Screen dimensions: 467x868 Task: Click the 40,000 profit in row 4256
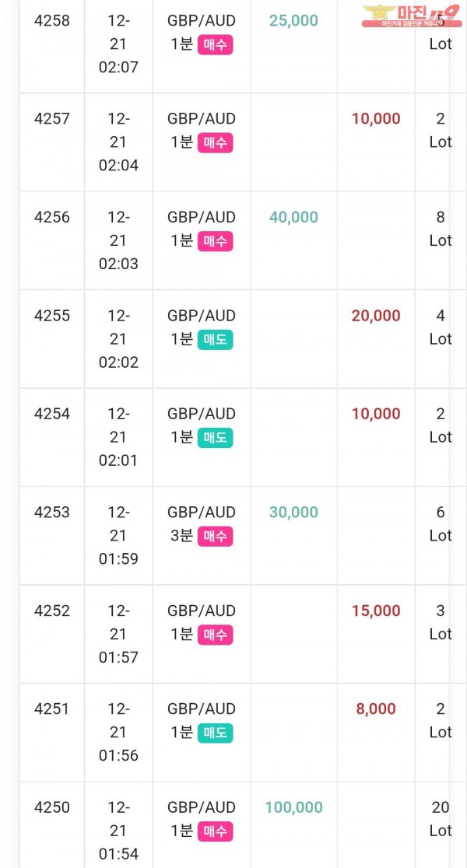point(293,217)
